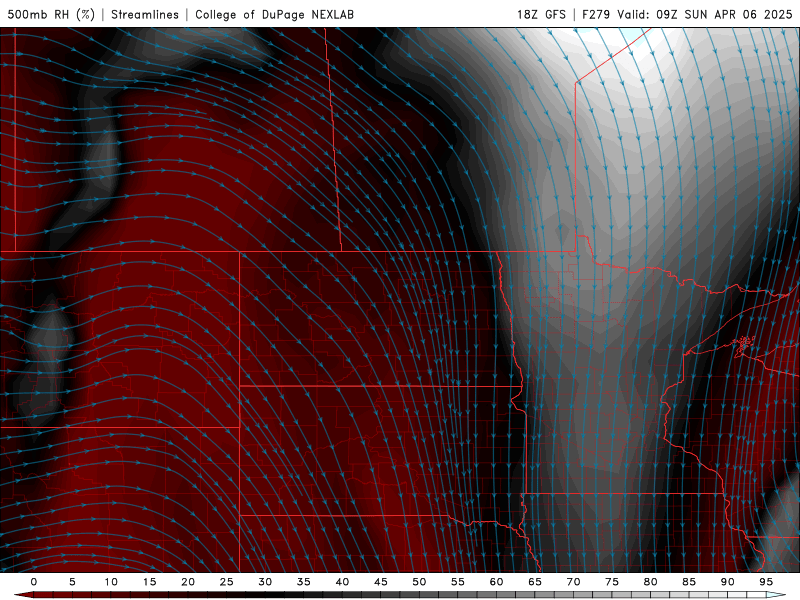Select the colorbar label "10"
Image resolution: width=800 pixels, height=600 pixels.
click(x=111, y=582)
